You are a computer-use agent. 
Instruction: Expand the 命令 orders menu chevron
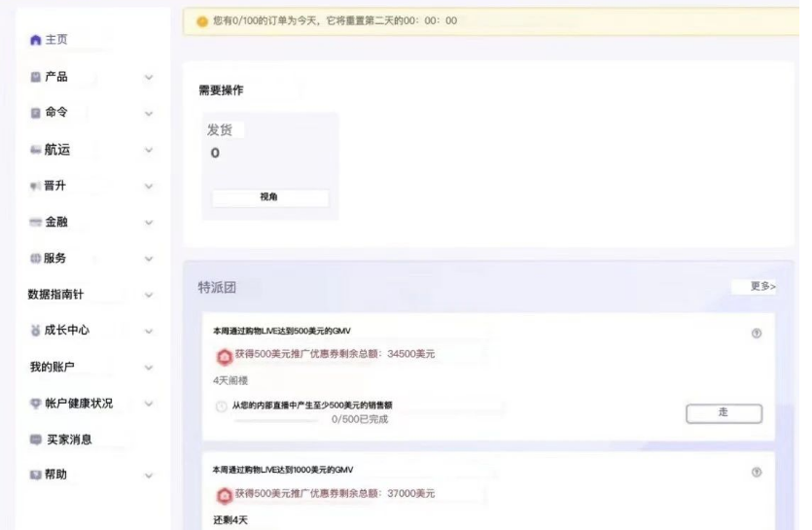point(148,114)
